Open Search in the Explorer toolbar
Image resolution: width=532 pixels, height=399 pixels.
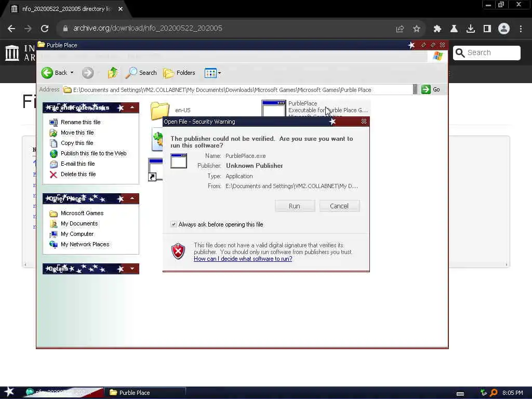[141, 73]
